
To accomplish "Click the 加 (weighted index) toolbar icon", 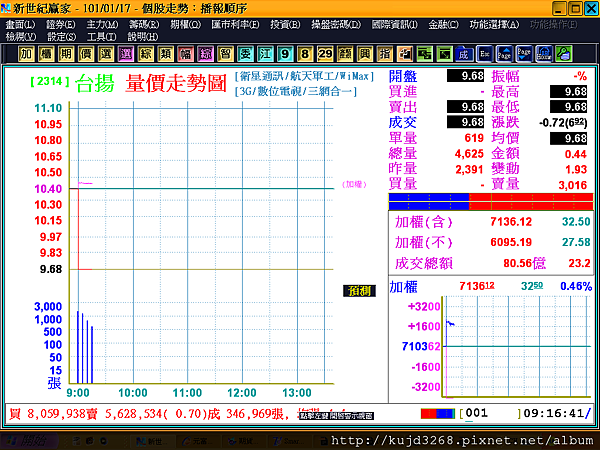I will pos(26,54).
